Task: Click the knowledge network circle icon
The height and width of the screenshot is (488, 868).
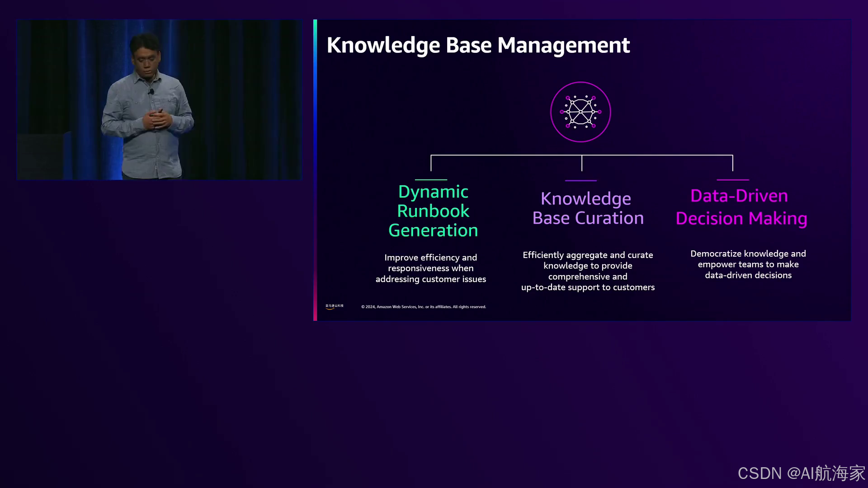Action: (580, 112)
